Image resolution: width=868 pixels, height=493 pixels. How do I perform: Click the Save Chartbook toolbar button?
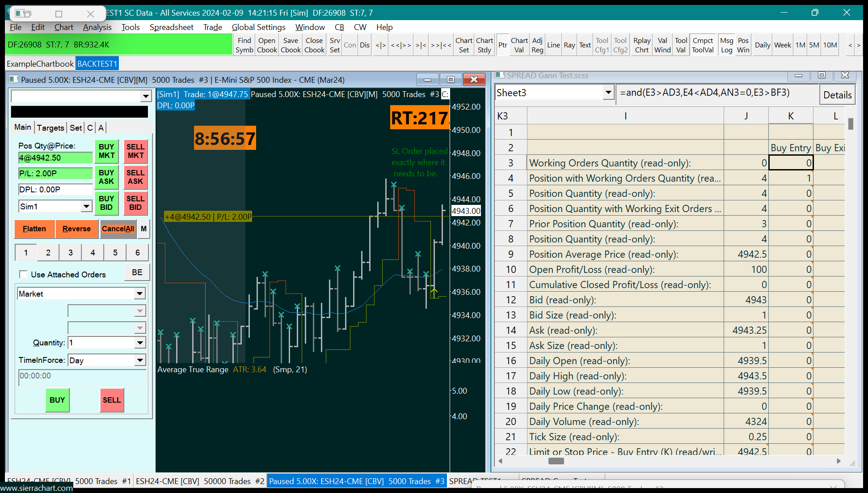tap(291, 45)
